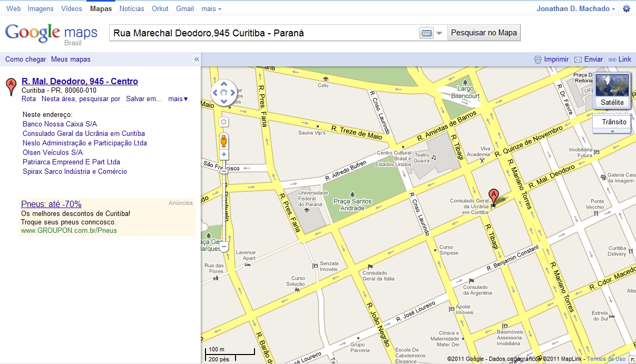
Task: Get the map Link
Action: [x=620, y=60]
